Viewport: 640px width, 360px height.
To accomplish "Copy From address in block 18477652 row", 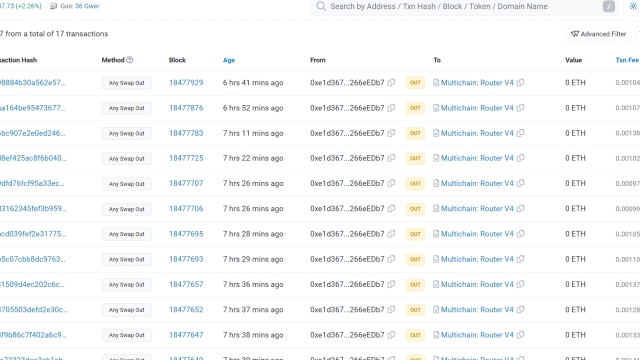I will tap(391, 309).
